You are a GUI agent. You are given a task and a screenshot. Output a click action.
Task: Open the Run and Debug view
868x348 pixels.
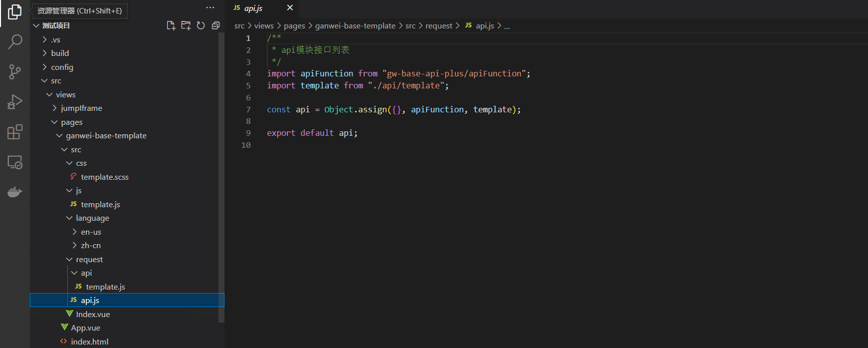coord(15,102)
